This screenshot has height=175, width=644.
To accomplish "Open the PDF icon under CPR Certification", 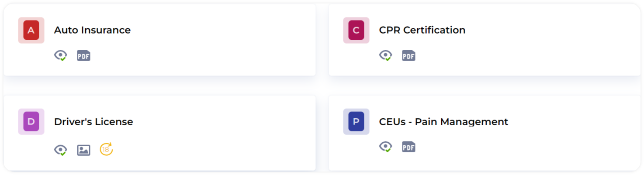I will pos(409,55).
